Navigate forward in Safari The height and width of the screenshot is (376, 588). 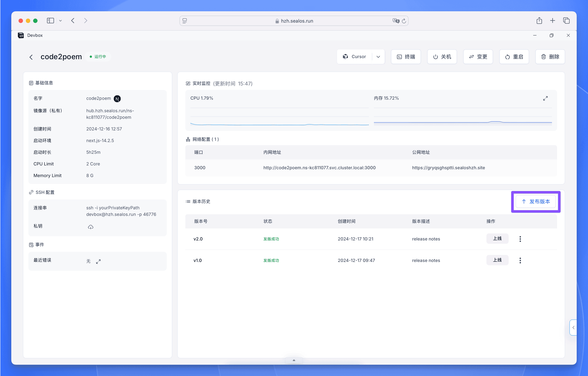[x=85, y=21]
